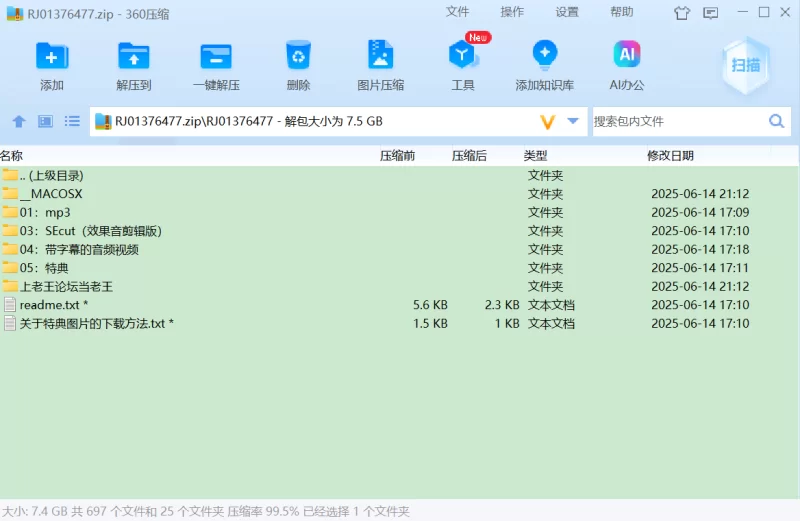Select the readme.txt file
Image resolution: width=800 pixels, height=521 pixels.
pyautogui.click(x=48, y=305)
